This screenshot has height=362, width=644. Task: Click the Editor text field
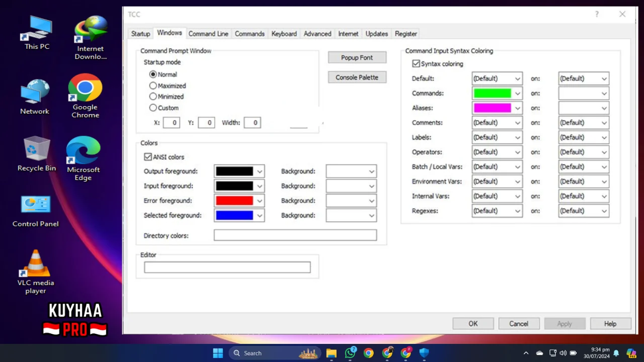[227, 267]
